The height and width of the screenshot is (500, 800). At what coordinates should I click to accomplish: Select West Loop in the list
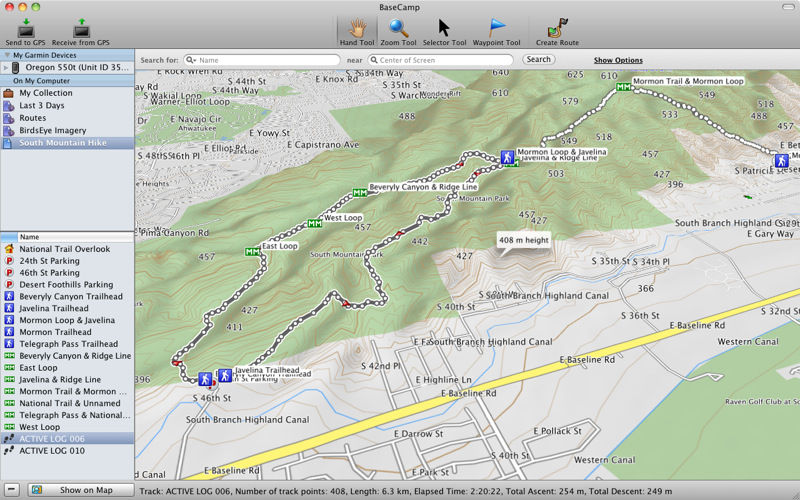pos(67,427)
